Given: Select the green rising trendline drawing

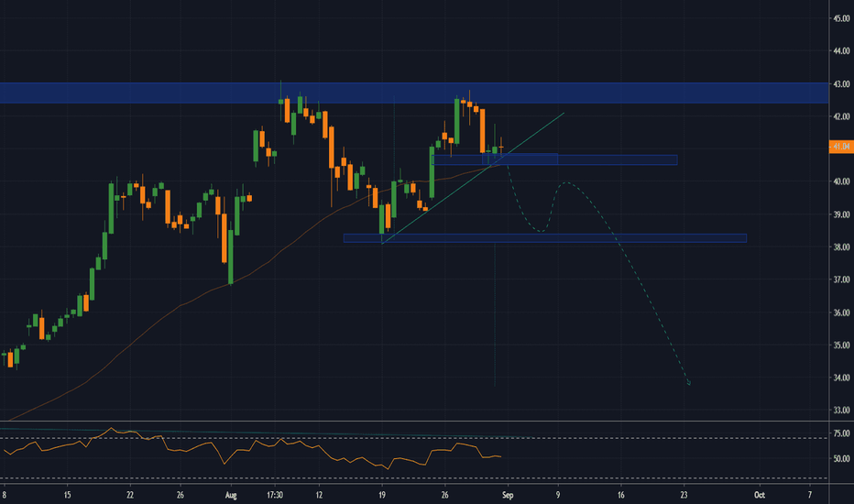Looking at the screenshot, I should tap(473, 179).
